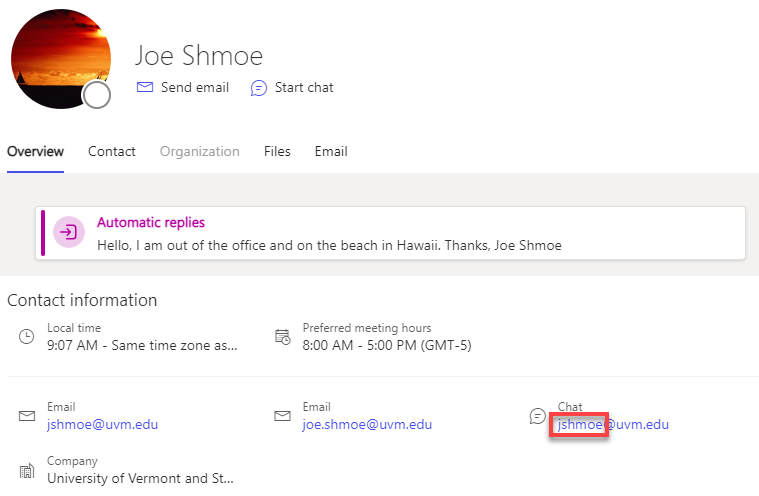759x496 pixels.
Task: Click the 9:07 AM local time value
Action: 142,346
